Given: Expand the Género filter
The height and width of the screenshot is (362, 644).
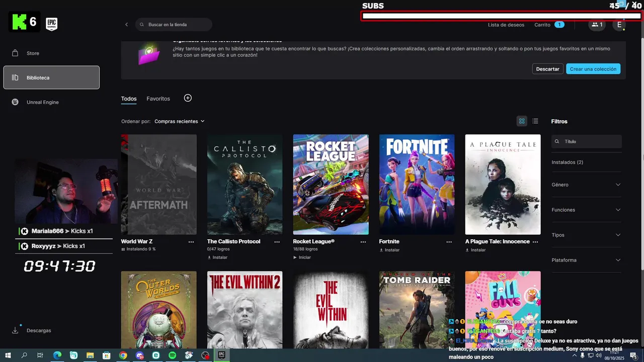Looking at the screenshot, I should 587,185.
